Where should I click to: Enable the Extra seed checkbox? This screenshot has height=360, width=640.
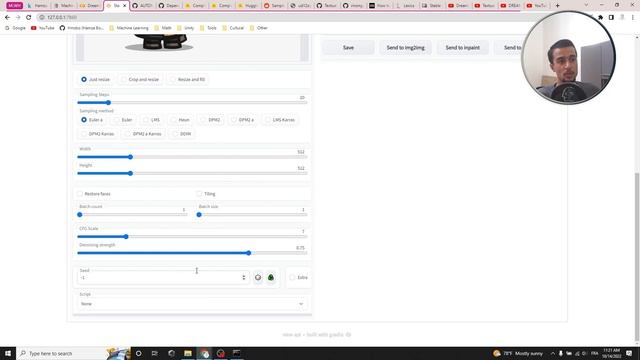click(292, 278)
